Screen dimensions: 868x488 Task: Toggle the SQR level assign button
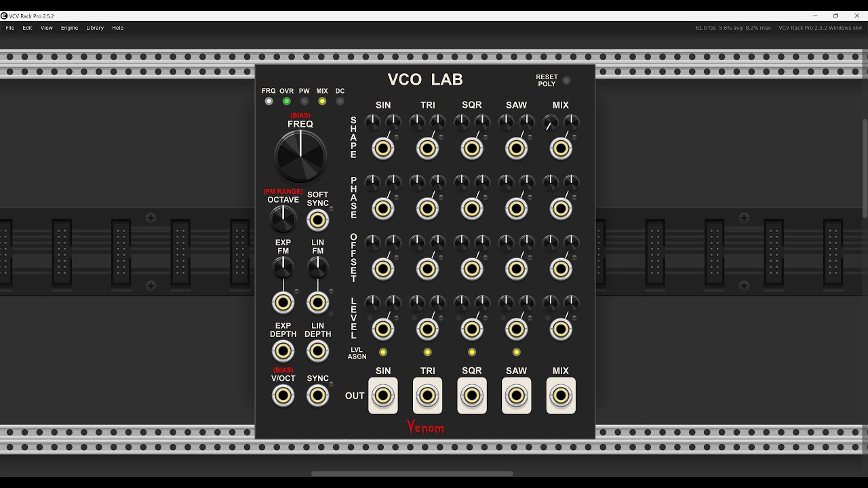[x=472, y=352]
